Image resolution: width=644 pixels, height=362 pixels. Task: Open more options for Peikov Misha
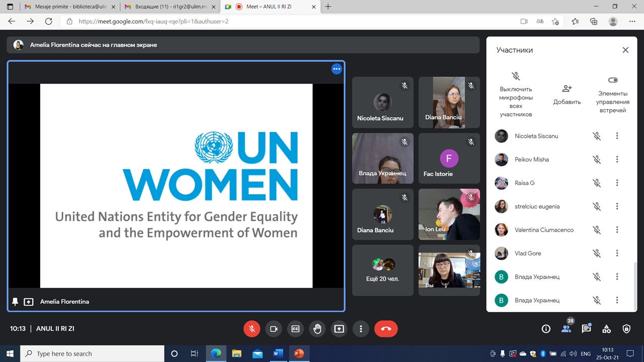point(617,159)
